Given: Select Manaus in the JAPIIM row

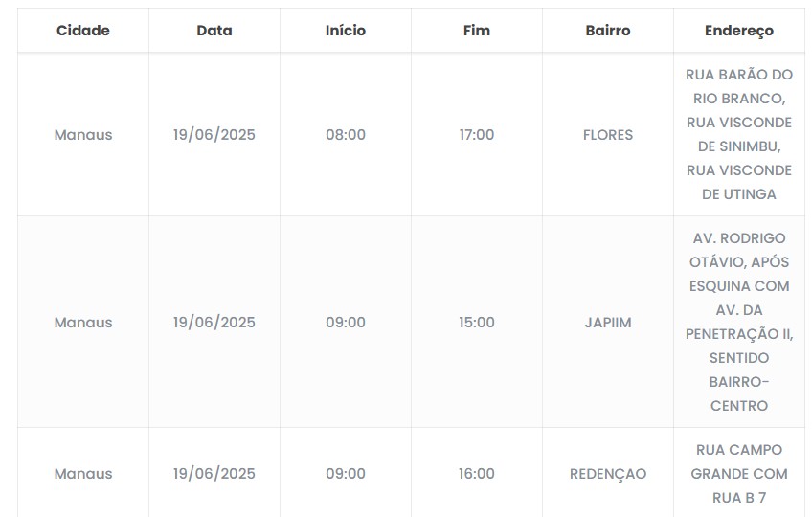Looking at the screenshot, I should pos(83,323).
